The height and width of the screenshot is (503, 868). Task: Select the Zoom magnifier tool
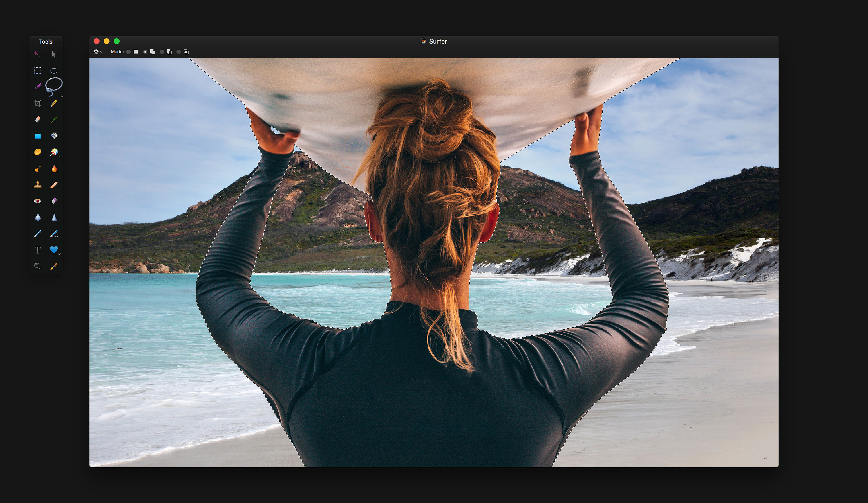click(37, 266)
